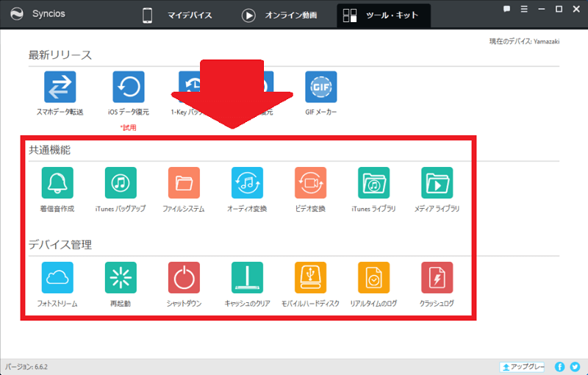588x375 pixels.
Task: Click the Syncios logo icon
Action: (17, 14)
